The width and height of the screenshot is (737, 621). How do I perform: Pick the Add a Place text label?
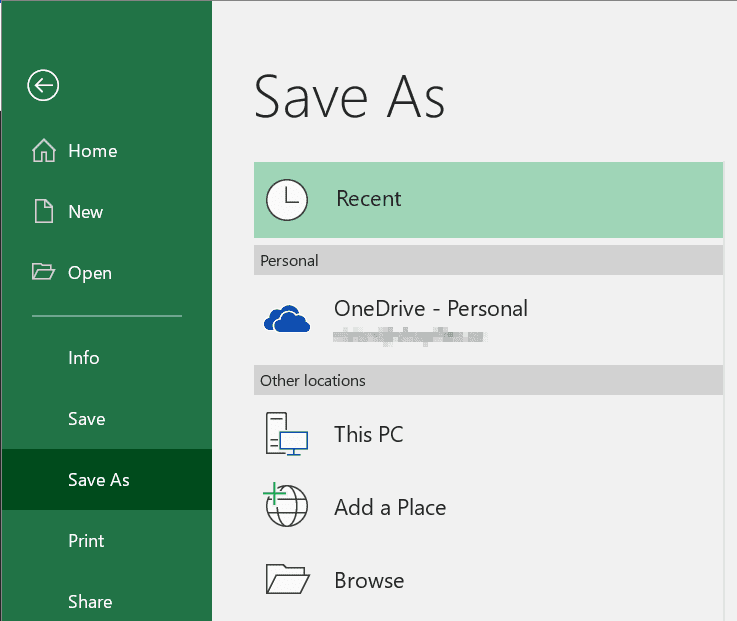(390, 508)
